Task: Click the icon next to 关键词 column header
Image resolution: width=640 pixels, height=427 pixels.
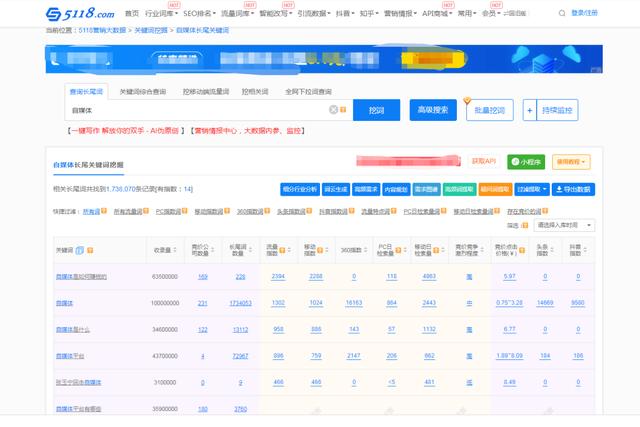Action: point(79,250)
